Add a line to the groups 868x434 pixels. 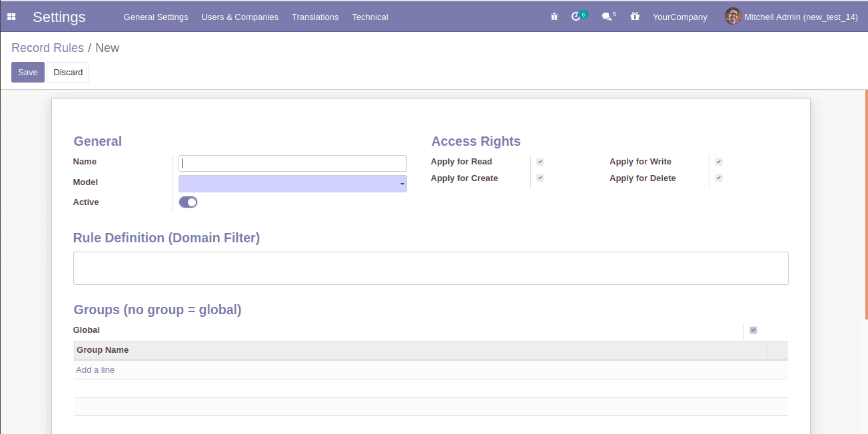click(x=95, y=370)
